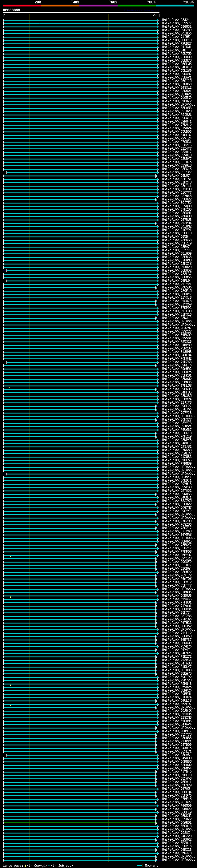Select the UniRef100_Q988Z4 label
The width and height of the screenshot is (197, 868).
click(x=176, y=833)
